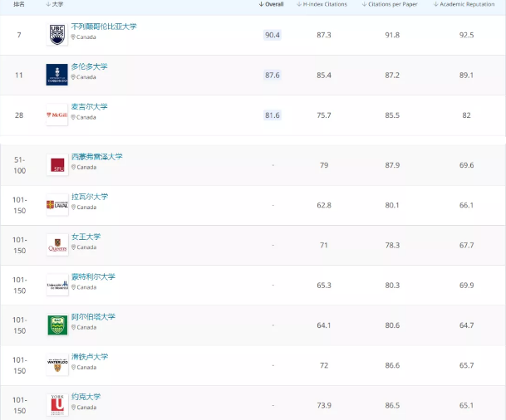Image resolution: width=506 pixels, height=420 pixels.
Task: Click location pin icon under 多伦多大学
Action: point(73,77)
